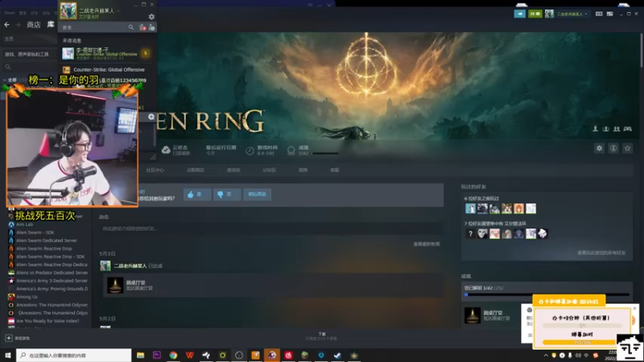This screenshot has width=644, height=362.
Task: Open library filter dropdown 游戏、原声音轨和工具
Action: [x=27, y=54]
